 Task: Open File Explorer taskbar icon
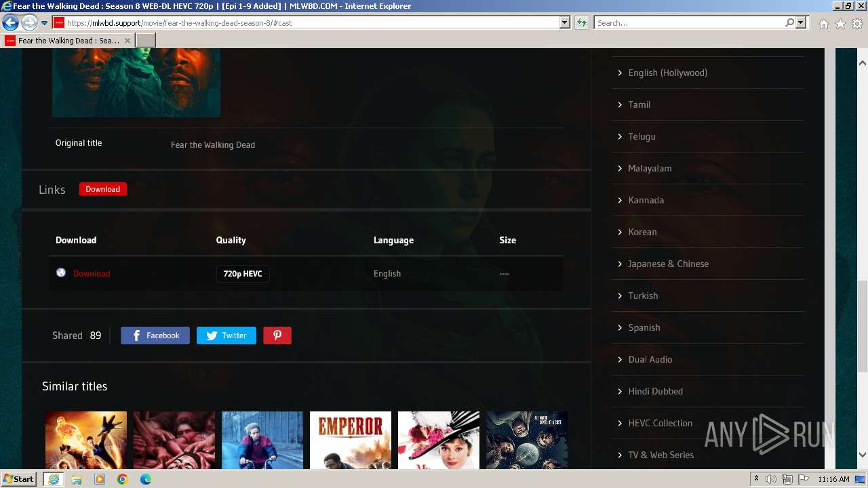tap(77, 479)
